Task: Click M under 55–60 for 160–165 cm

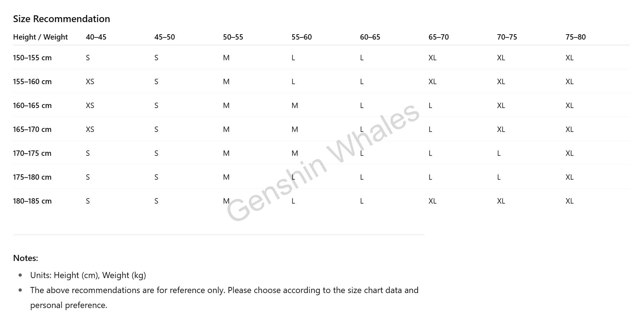Action: click(x=295, y=106)
